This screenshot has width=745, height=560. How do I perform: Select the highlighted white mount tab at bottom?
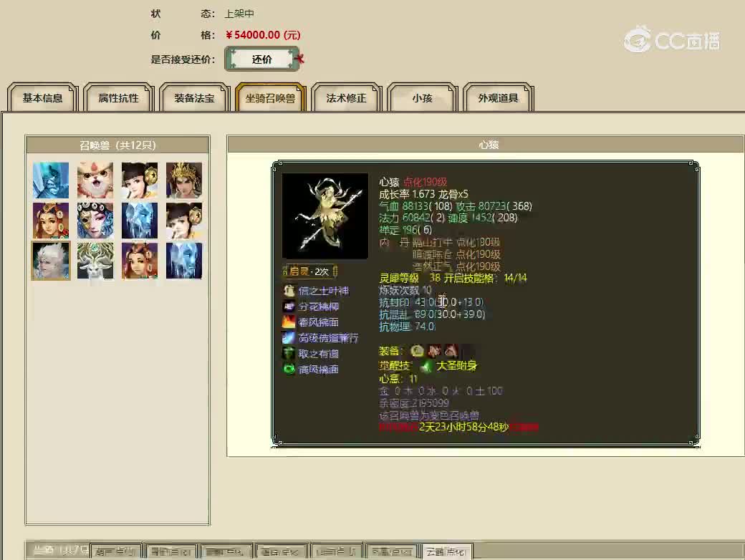click(x=446, y=551)
